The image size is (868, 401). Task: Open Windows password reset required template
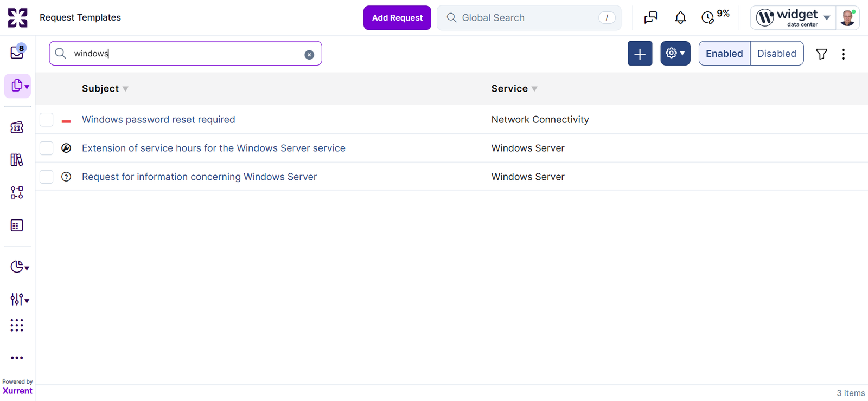(158, 119)
